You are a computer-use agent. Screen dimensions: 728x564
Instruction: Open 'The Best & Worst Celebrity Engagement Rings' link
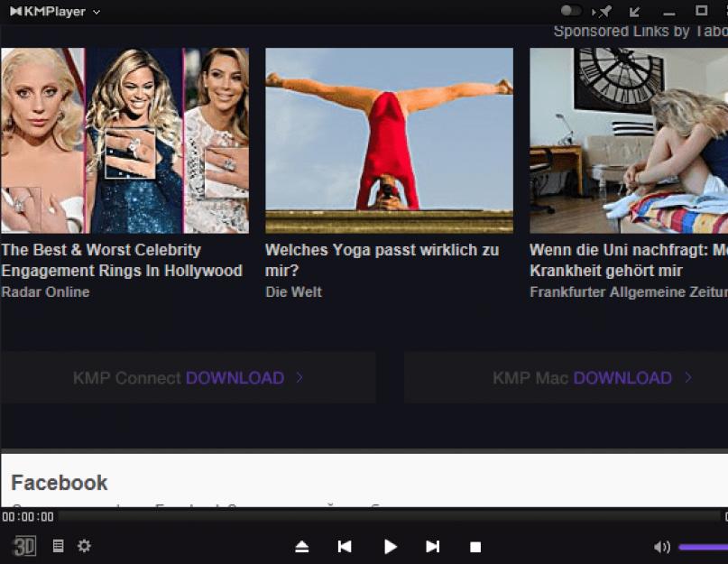tap(122, 260)
